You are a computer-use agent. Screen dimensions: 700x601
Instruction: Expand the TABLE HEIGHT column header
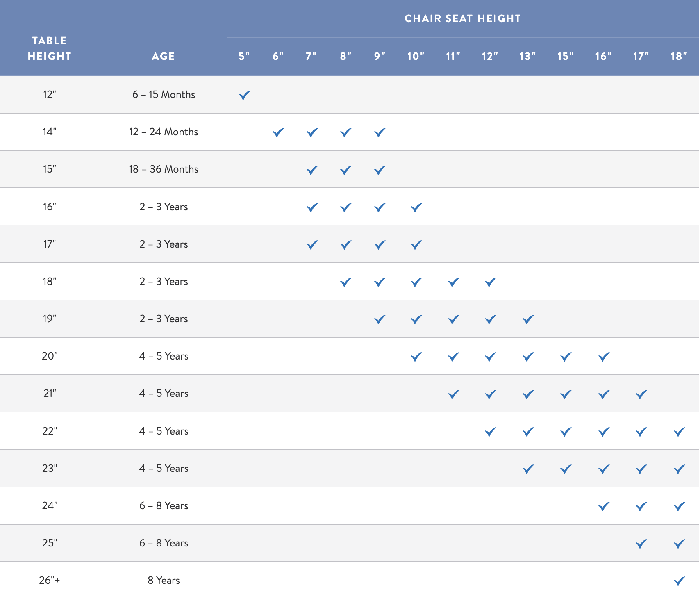pos(49,48)
